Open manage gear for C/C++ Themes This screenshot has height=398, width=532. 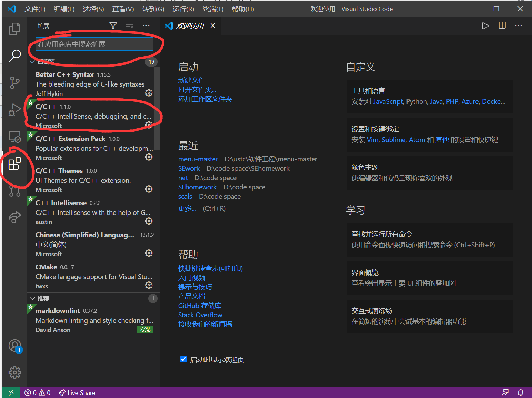[x=149, y=189]
